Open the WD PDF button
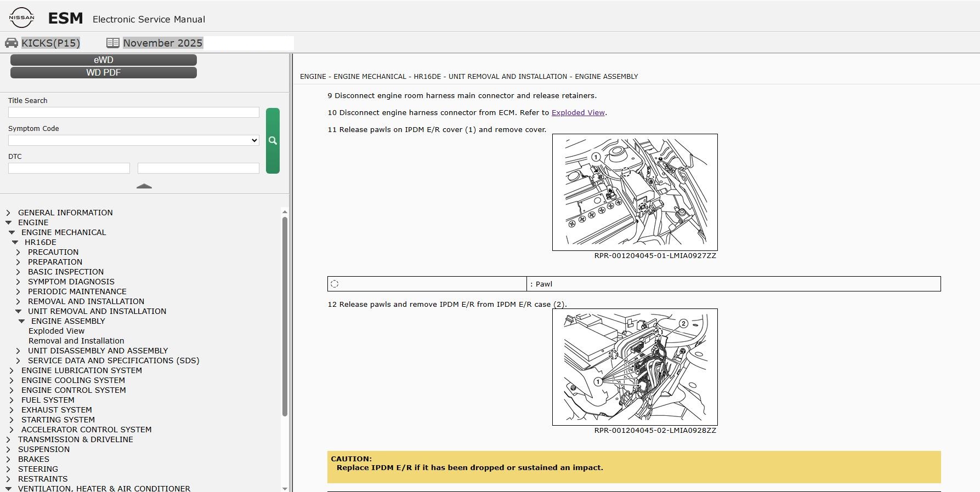Screen dimensions: 980x492 (x=104, y=72)
